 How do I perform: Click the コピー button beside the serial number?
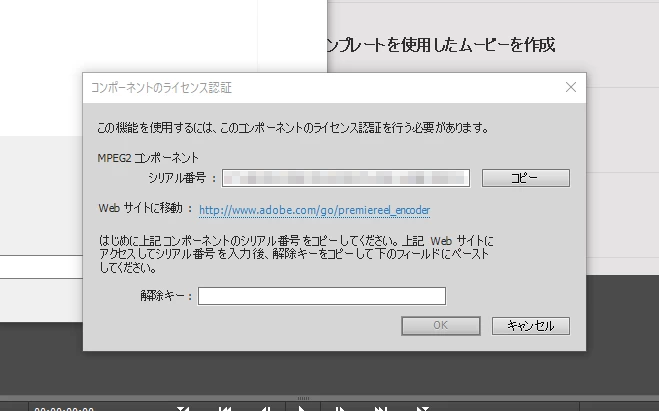(x=526, y=178)
